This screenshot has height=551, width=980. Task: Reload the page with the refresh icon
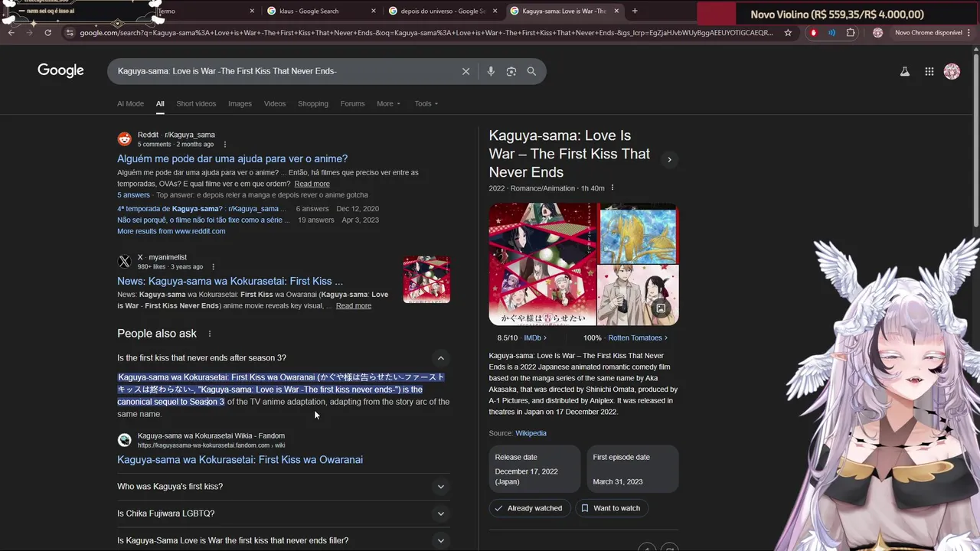pyautogui.click(x=47, y=33)
